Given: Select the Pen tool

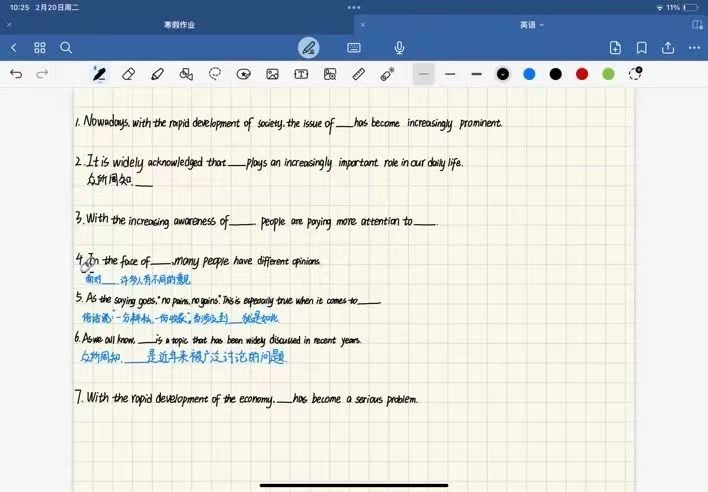Looking at the screenshot, I should point(99,74).
